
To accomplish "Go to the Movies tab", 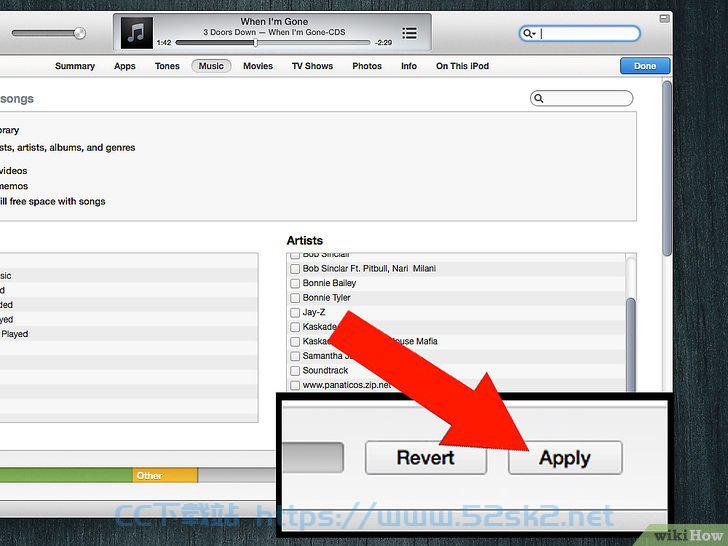I will tap(258, 66).
